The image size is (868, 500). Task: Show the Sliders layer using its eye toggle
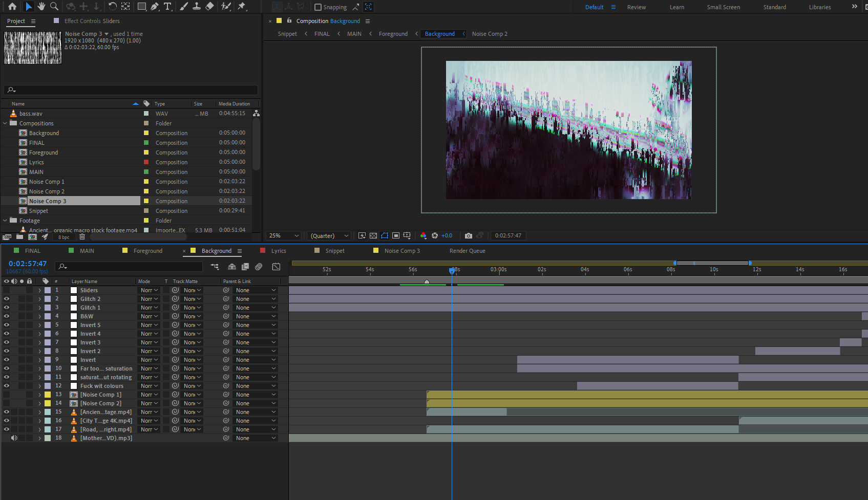7,290
